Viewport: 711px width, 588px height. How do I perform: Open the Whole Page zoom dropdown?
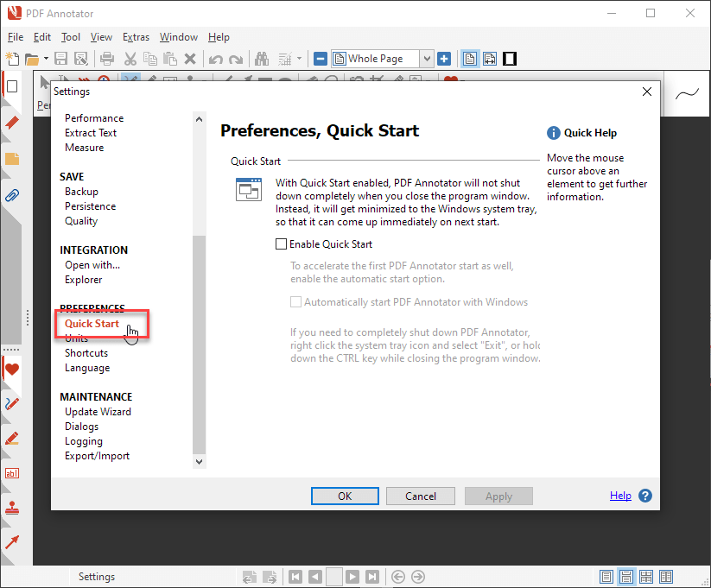point(426,59)
